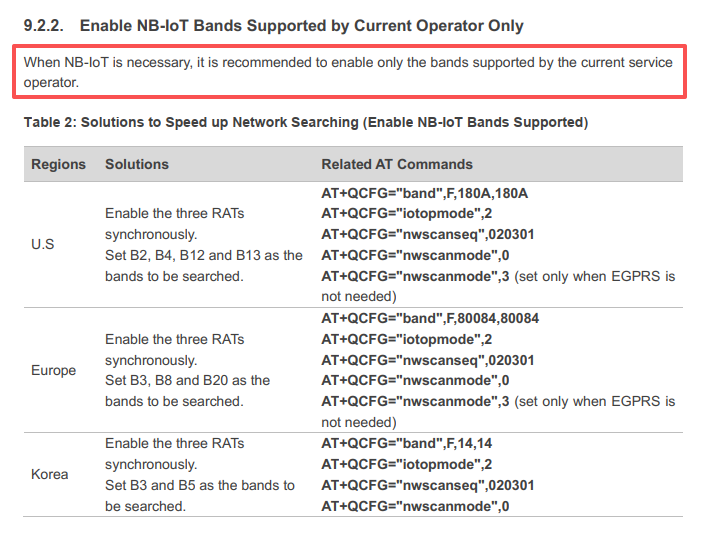Screen dimensions: 705x544
Task: Click the red-boxed NB-IoT recommendation paragraph
Action: pyautogui.click(x=348, y=72)
